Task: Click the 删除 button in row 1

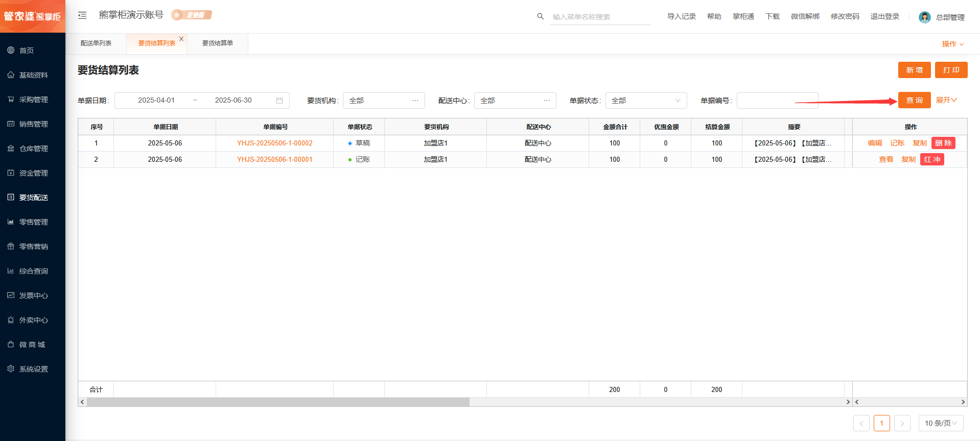Action: coord(943,143)
